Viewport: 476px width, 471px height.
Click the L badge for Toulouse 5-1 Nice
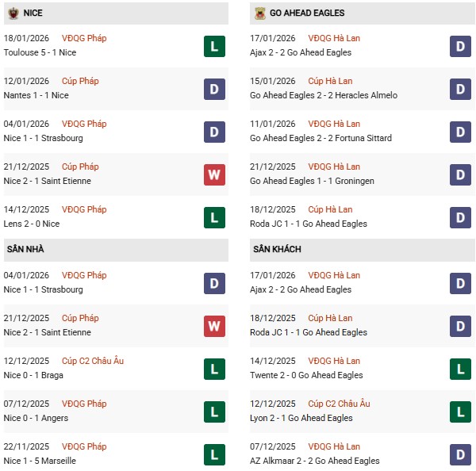click(213, 46)
